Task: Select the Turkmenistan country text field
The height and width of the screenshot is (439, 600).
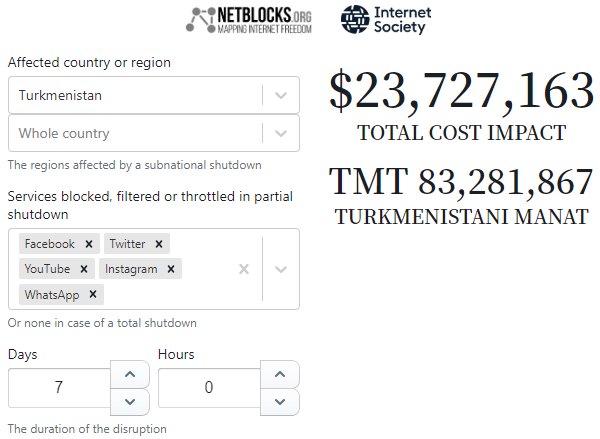Action: point(135,95)
